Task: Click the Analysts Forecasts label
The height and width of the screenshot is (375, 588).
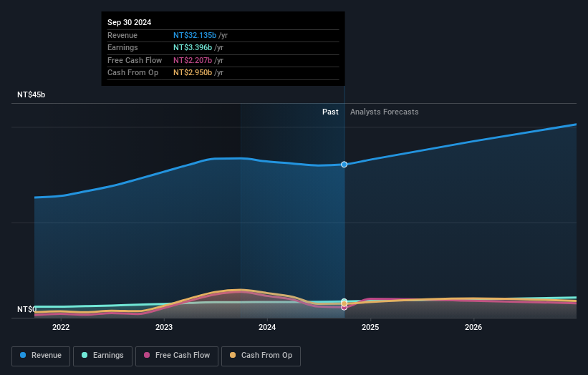Action: point(385,112)
